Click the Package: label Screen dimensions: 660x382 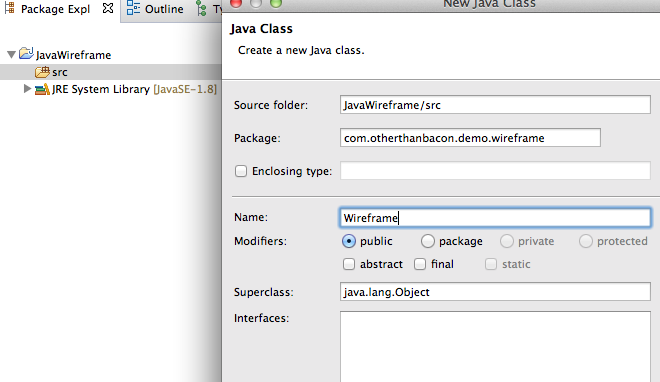pyautogui.click(x=257, y=138)
